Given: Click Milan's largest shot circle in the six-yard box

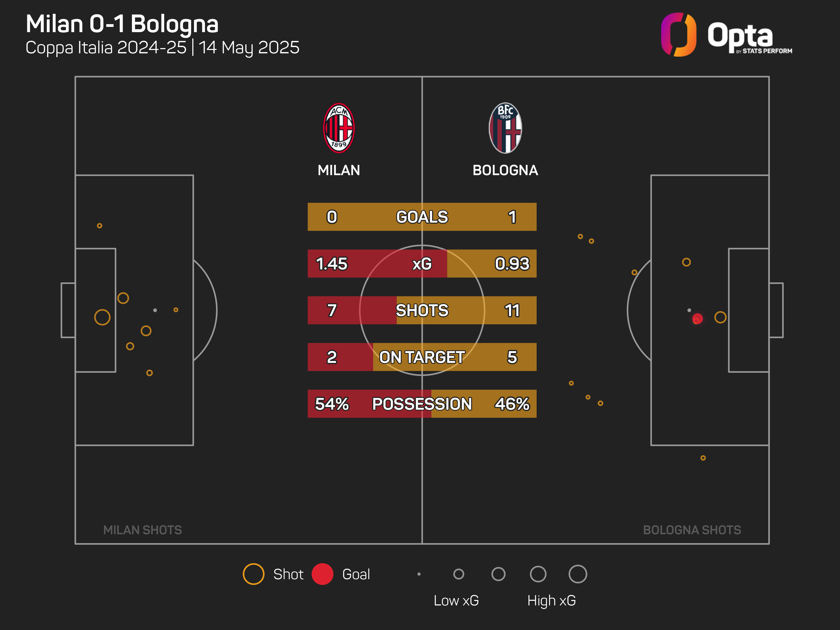Looking at the screenshot, I should 102,317.
